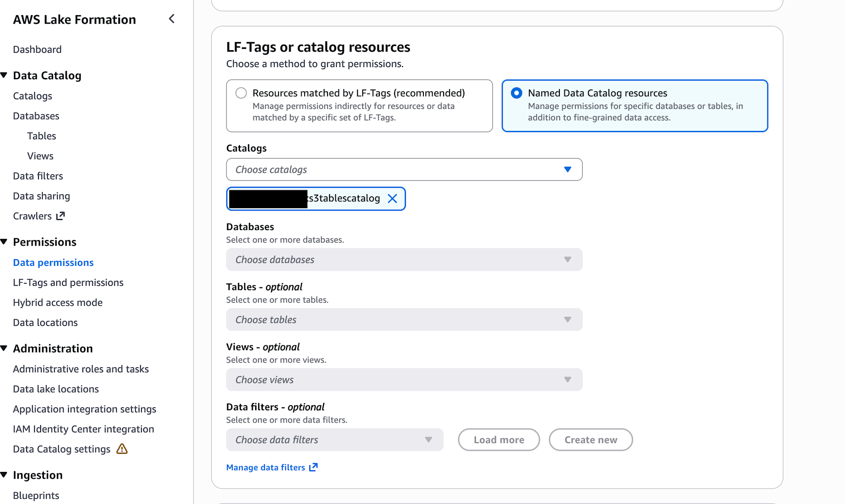Open the Choose catalogs dropdown
845x504 pixels.
(x=404, y=170)
